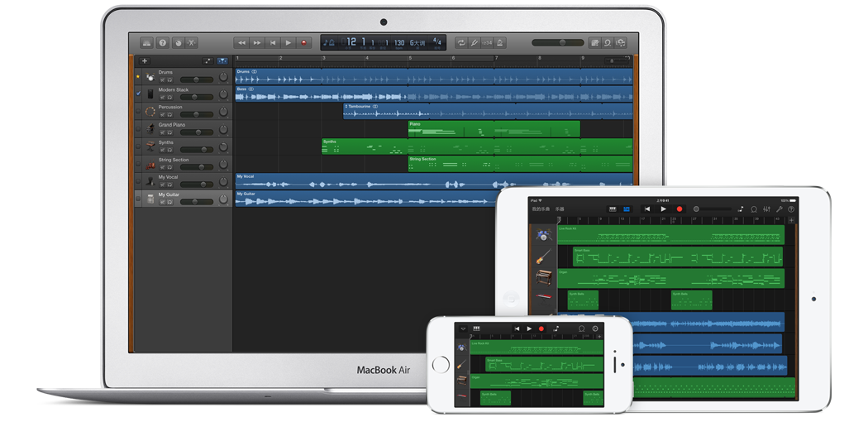The width and height of the screenshot is (868, 422).
Task: Solo the My Vocal track
Action: pos(169,185)
